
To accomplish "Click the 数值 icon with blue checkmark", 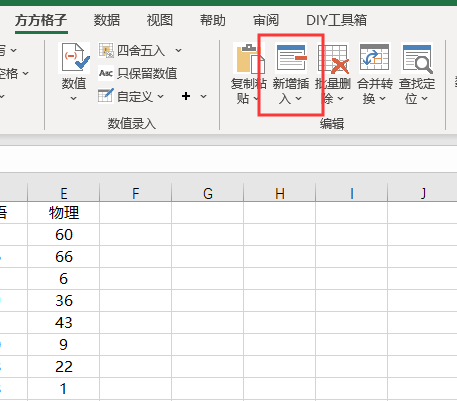I will [74, 58].
